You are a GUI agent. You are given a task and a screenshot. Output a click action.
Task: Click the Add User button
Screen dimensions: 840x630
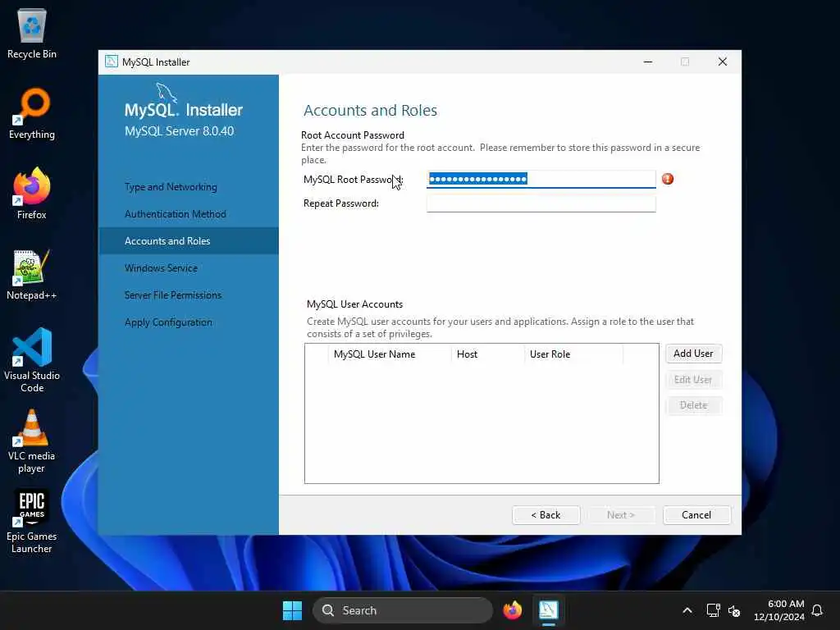[694, 354]
